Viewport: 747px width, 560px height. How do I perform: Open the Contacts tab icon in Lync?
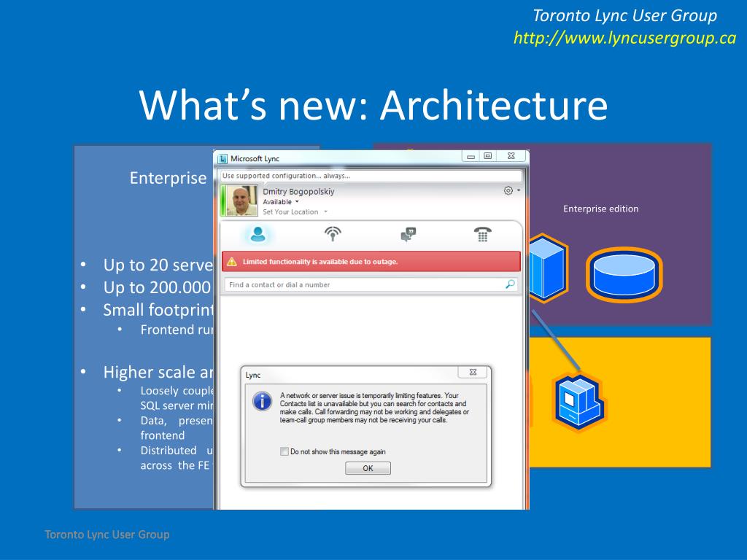point(258,234)
